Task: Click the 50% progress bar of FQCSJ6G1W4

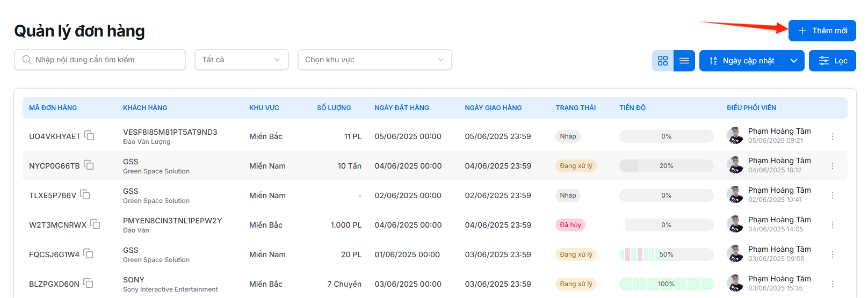Action: 666,255
